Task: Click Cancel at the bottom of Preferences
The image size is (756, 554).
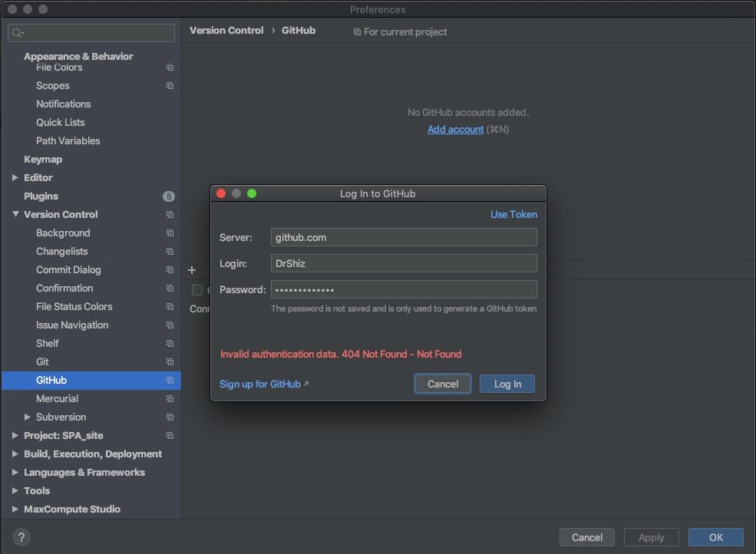Action: point(587,537)
